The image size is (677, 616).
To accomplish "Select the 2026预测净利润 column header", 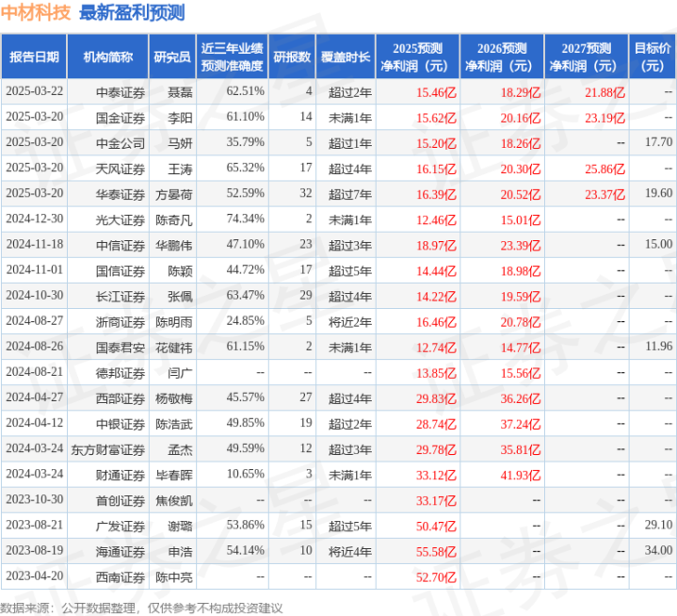I will coord(502,57).
